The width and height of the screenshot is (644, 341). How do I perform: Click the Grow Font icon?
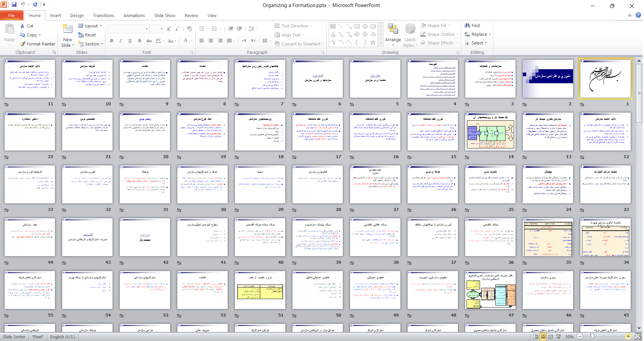(x=169, y=29)
